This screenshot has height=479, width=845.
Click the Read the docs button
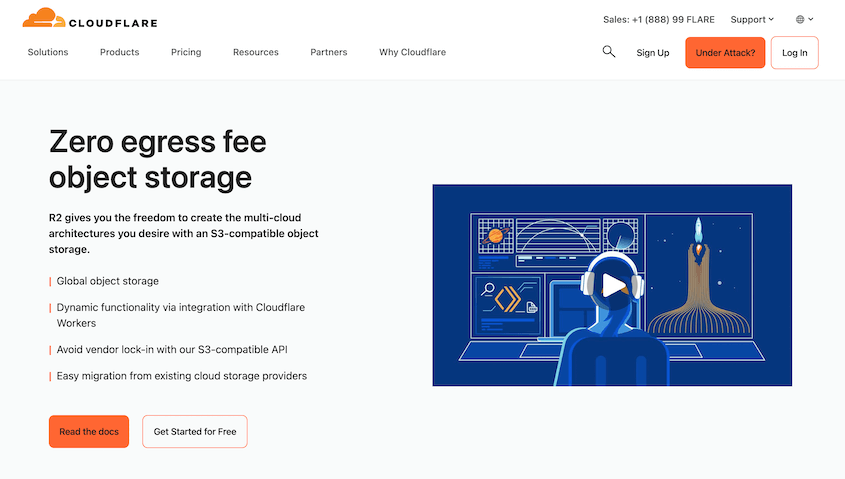pyautogui.click(x=89, y=432)
